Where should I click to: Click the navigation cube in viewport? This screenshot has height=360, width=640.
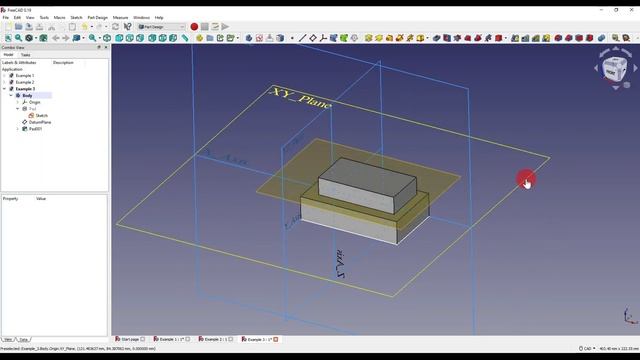[615, 69]
